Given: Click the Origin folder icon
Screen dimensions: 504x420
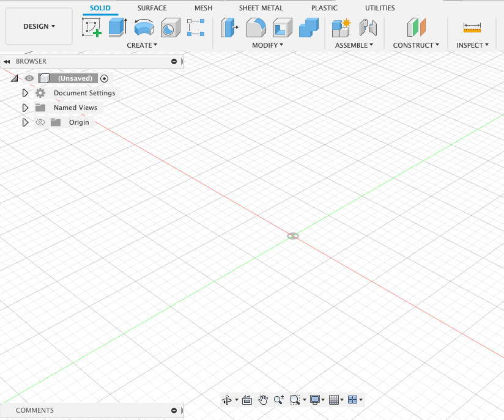Looking at the screenshot, I should [x=56, y=122].
